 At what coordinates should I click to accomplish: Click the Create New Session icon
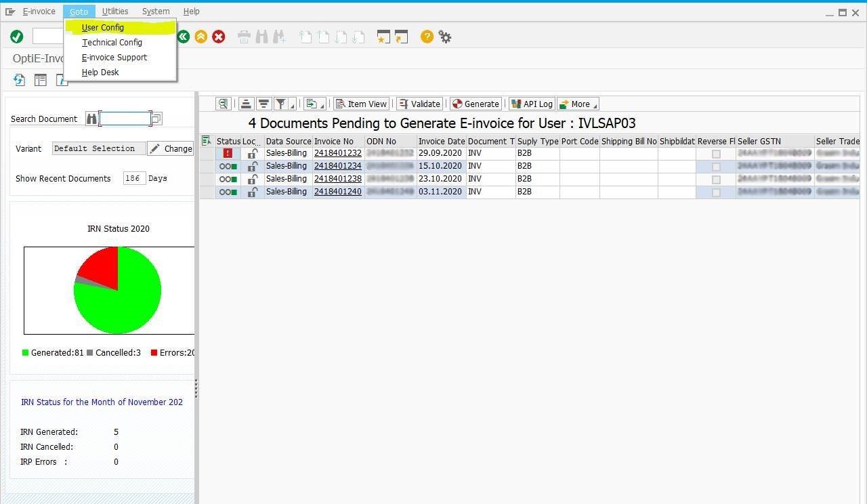[x=384, y=37]
